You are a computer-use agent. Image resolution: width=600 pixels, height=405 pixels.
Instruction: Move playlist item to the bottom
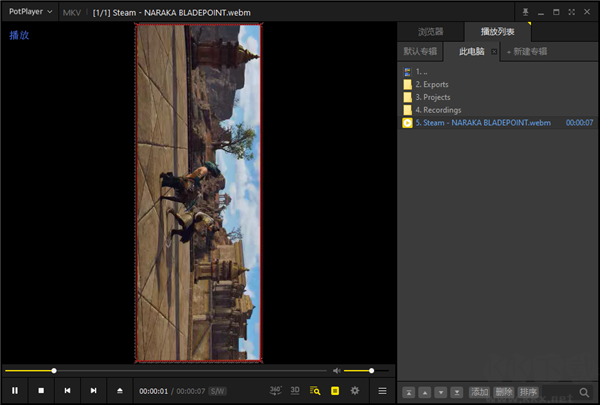(457, 392)
